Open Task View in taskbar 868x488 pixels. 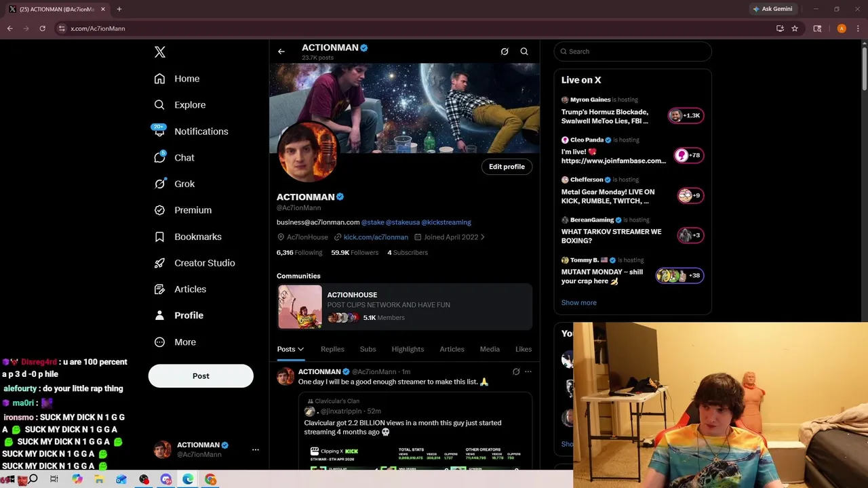click(x=54, y=479)
